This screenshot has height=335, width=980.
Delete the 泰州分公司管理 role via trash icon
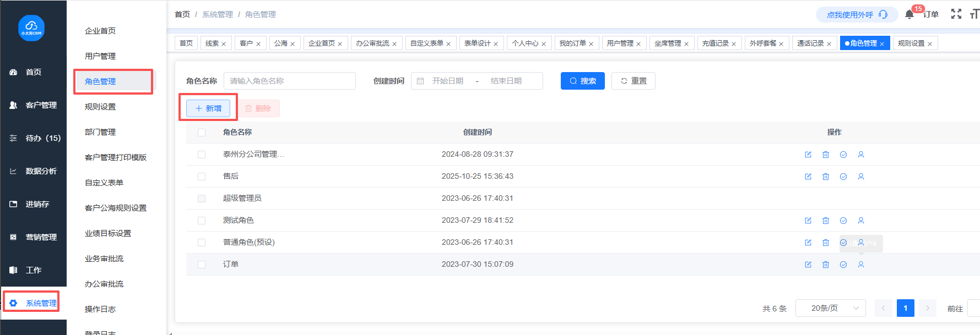[826, 155]
